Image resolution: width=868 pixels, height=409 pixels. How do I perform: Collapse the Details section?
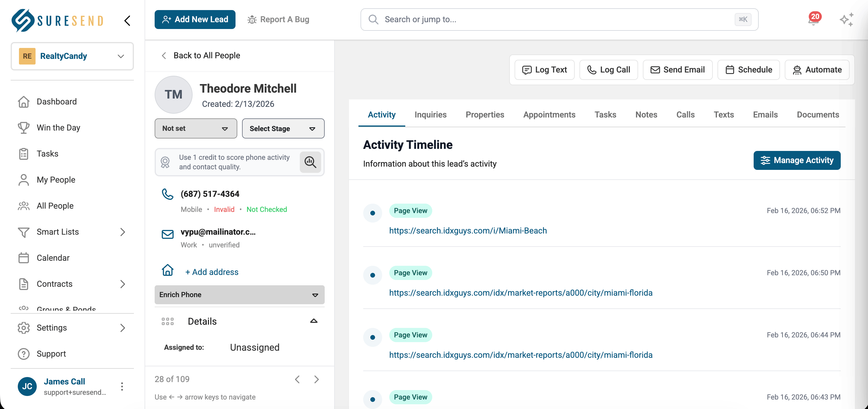point(313,321)
